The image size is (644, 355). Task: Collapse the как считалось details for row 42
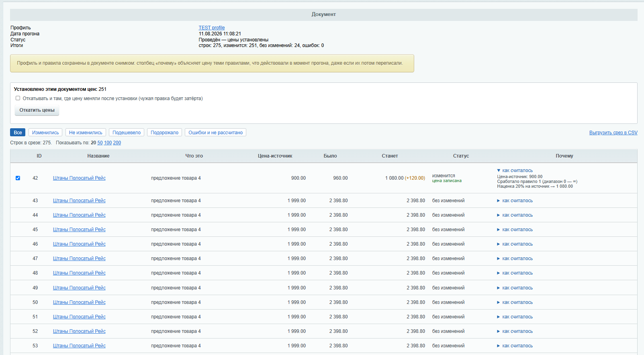point(515,170)
